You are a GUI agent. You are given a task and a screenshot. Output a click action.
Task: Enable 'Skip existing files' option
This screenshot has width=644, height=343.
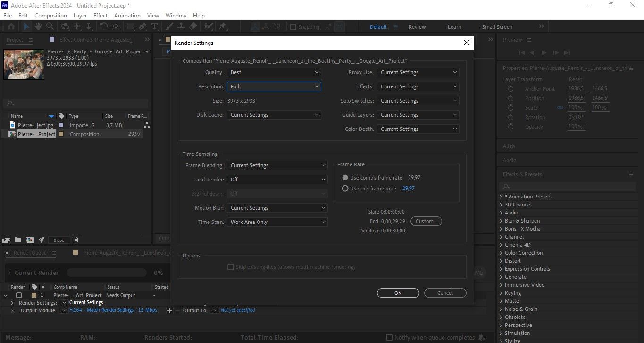[231, 266]
